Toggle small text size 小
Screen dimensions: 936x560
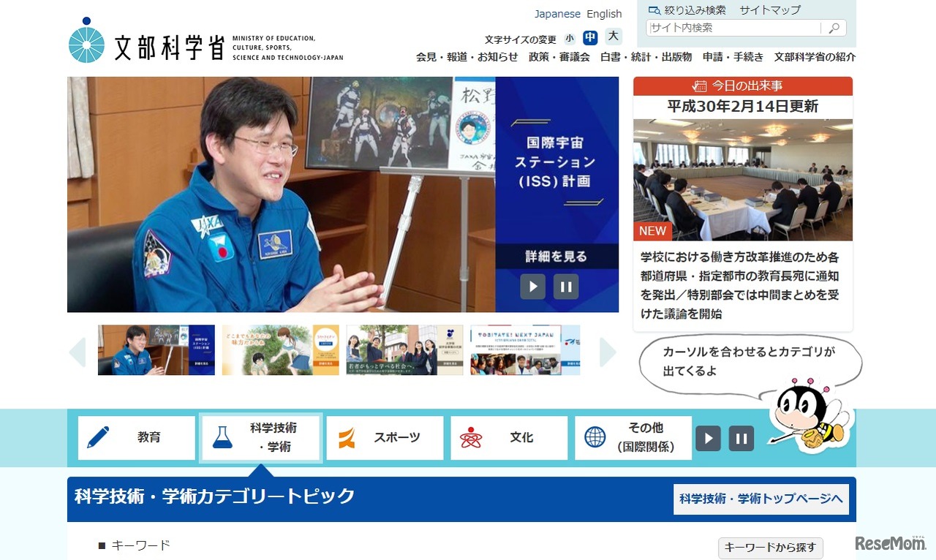570,37
